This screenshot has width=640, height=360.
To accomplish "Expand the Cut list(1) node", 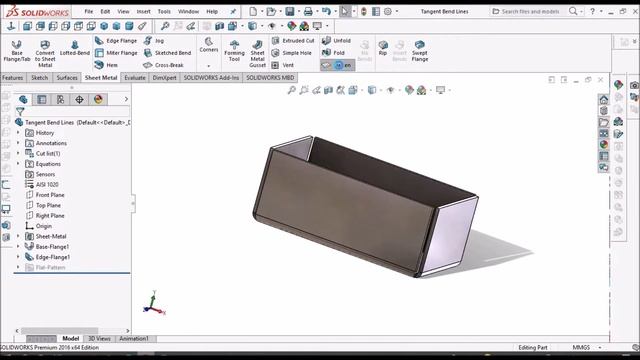I will tap(18, 153).
